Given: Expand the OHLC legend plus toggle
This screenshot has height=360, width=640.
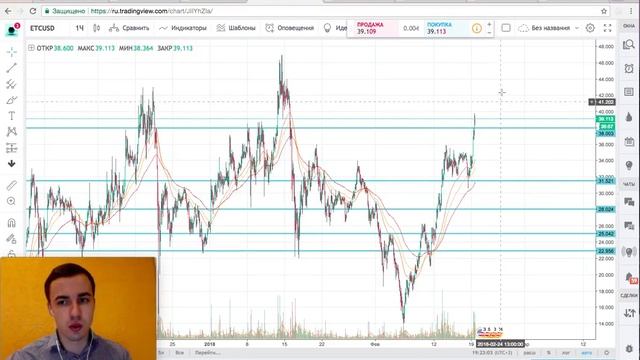Looking at the screenshot, I should coord(31,48).
